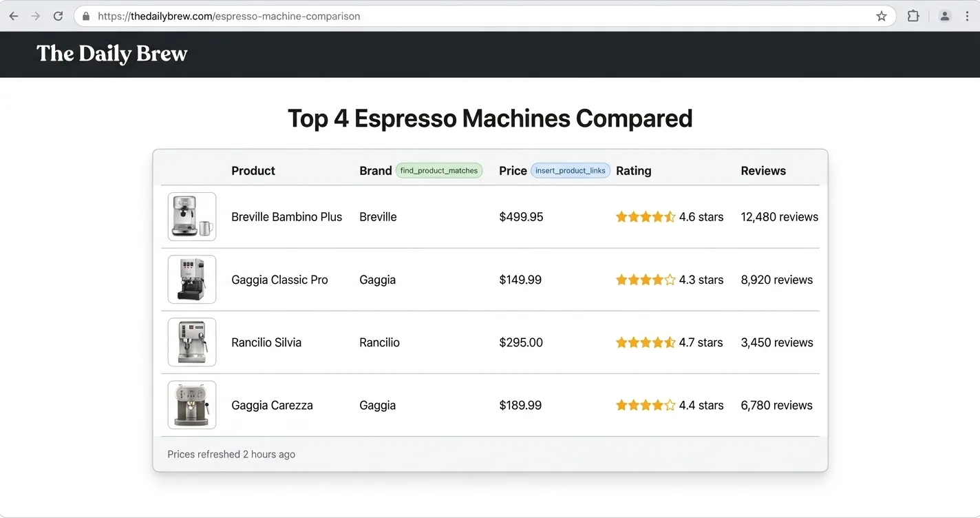Click the Rating column header

634,171
